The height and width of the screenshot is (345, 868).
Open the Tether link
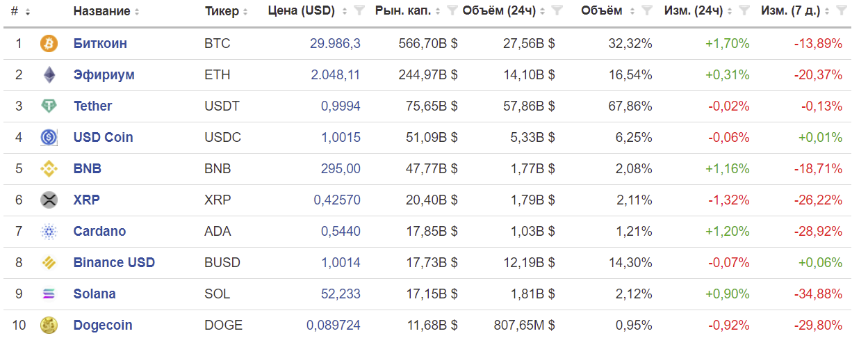92,106
